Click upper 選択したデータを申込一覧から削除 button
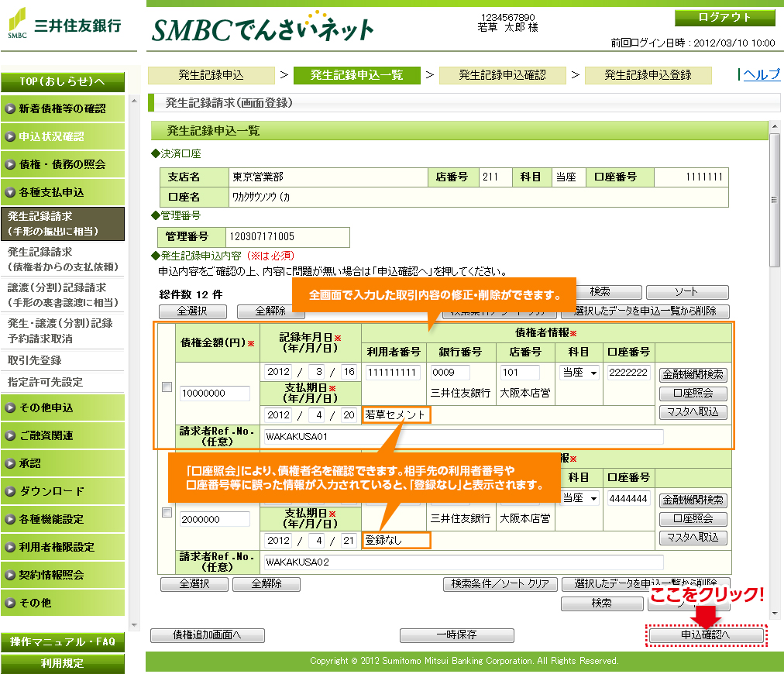Screen dimensions: 784x674 tap(645, 311)
